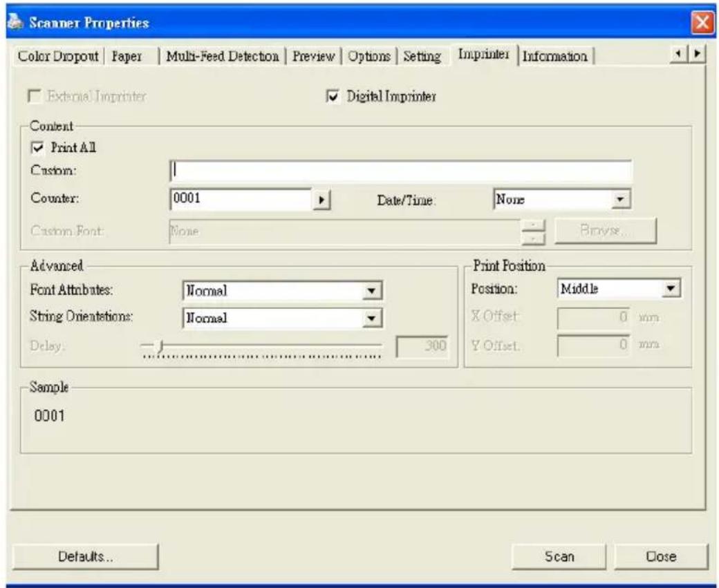Screen dimensions: 719x588
Task: Click the Delay slider handle
Action: 160,346
